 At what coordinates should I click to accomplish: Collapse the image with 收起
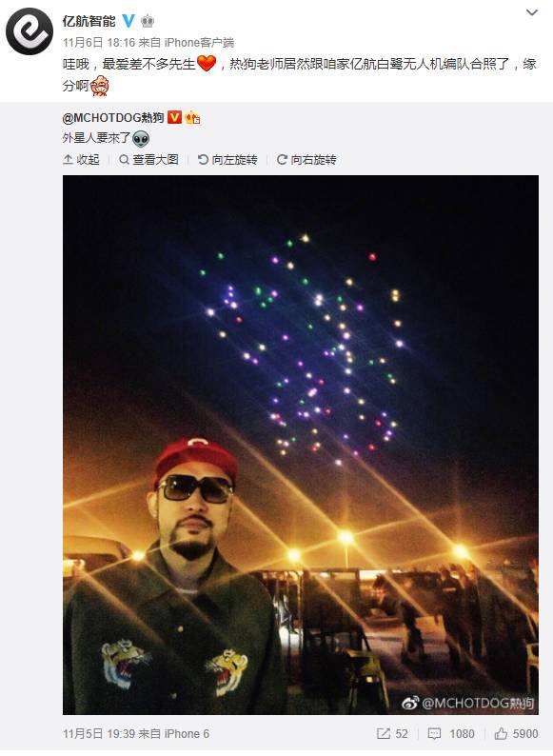(x=82, y=159)
